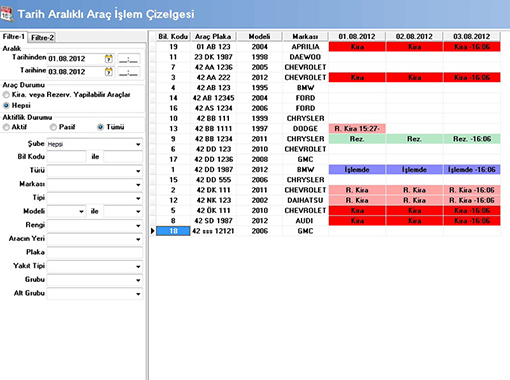Click the first Bil Kodu input field

pyautogui.click(x=66, y=156)
